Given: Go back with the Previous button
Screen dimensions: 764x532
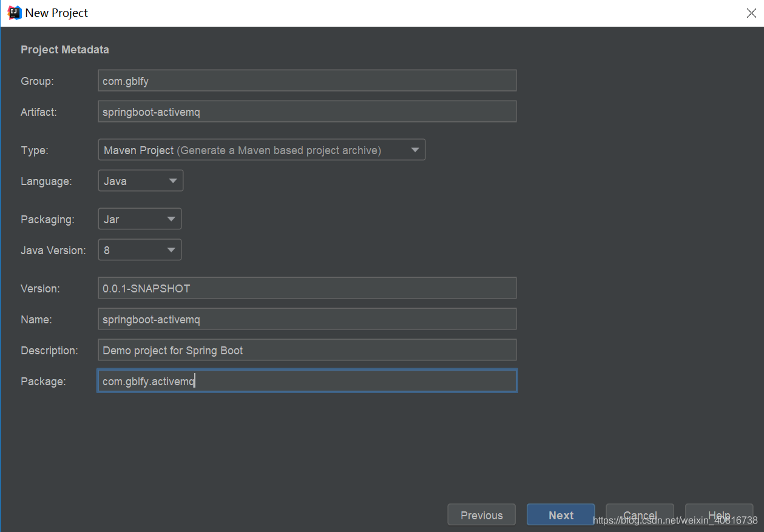Looking at the screenshot, I should tap(482, 515).
